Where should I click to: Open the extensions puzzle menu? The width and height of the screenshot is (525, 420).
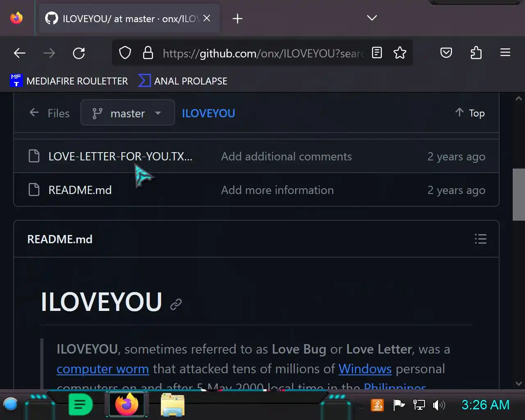point(476,53)
